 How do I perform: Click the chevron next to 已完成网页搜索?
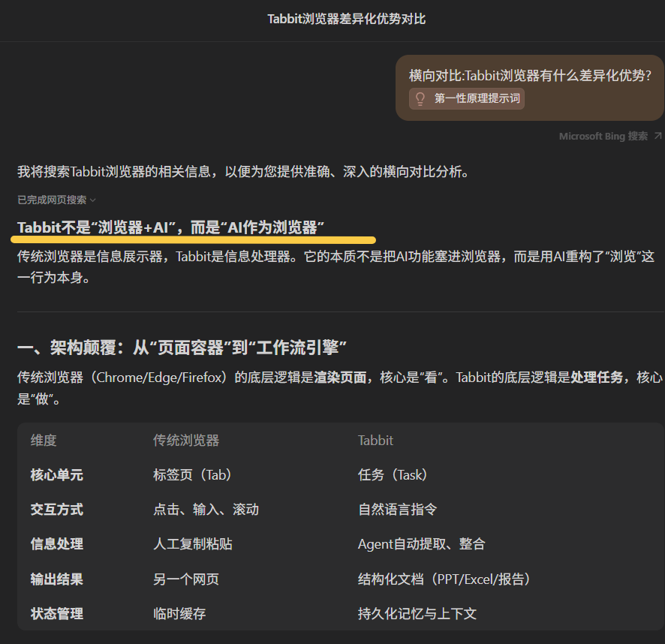93,200
